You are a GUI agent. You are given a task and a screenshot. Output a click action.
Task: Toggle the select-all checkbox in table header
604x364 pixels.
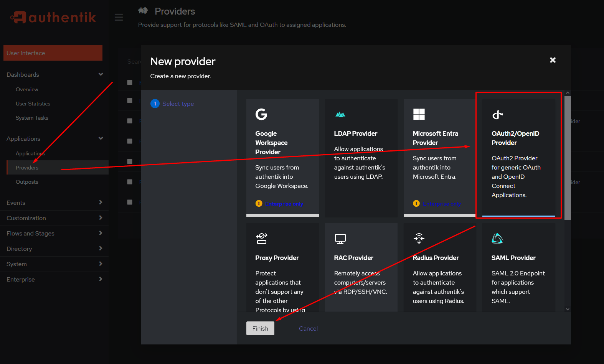[130, 82]
